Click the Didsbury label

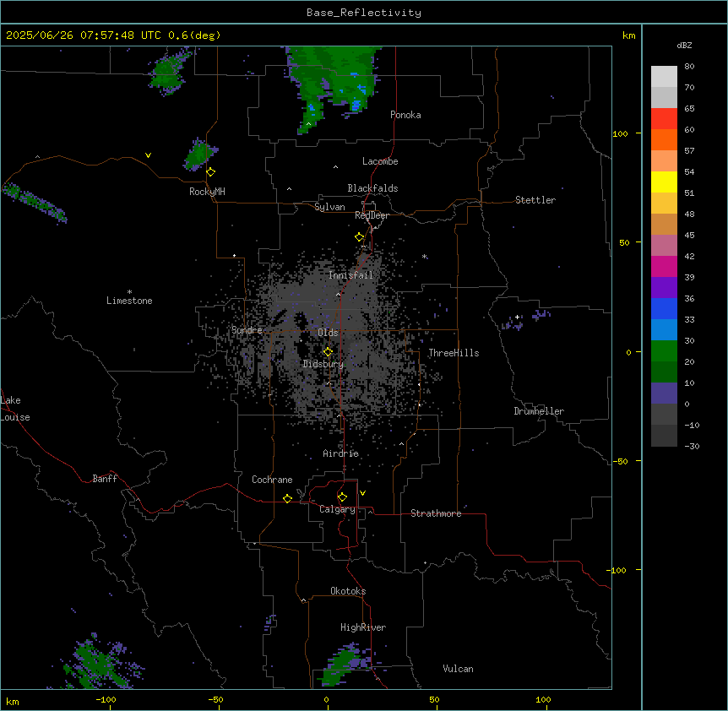click(323, 364)
